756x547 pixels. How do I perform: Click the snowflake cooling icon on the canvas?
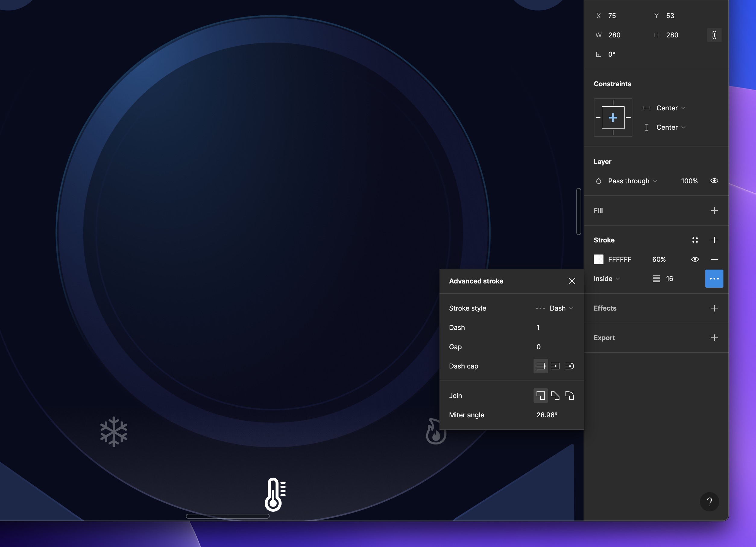pos(113,432)
